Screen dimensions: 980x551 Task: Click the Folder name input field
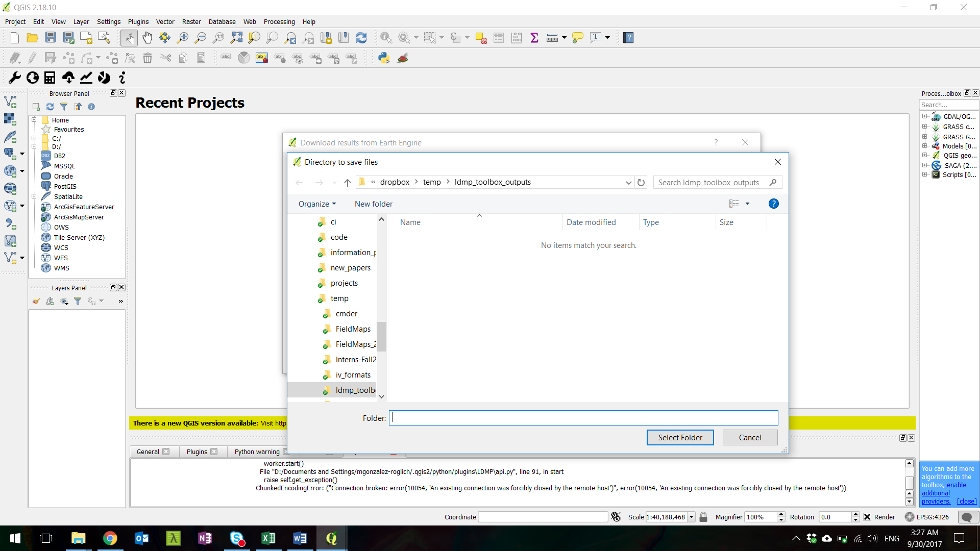583,418
